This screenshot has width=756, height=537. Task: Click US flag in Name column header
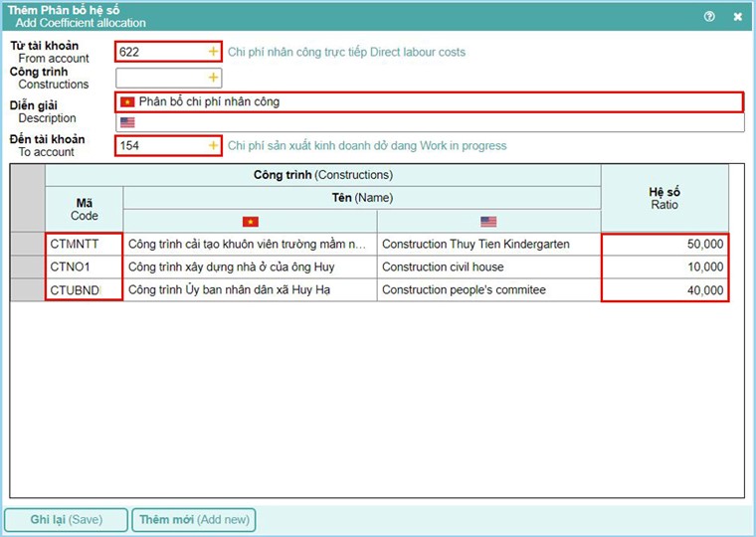(488, 221)
